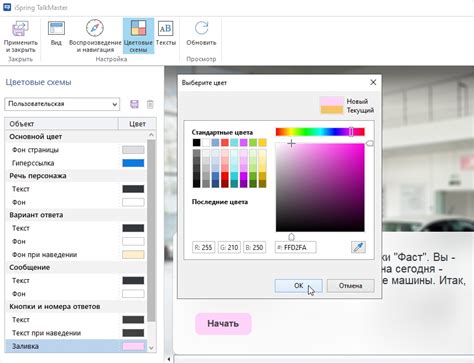Click the Отмена cancel button
The height and width of the screenshot is (363, 474).
[350, 286]
